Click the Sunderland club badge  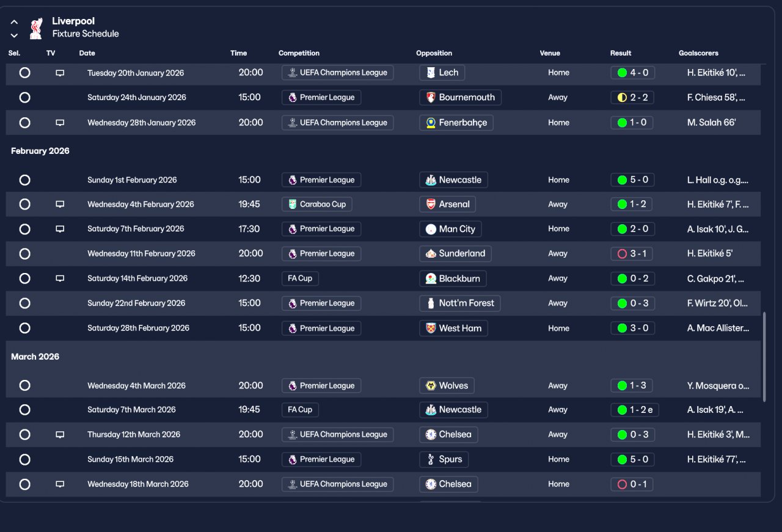431,253
